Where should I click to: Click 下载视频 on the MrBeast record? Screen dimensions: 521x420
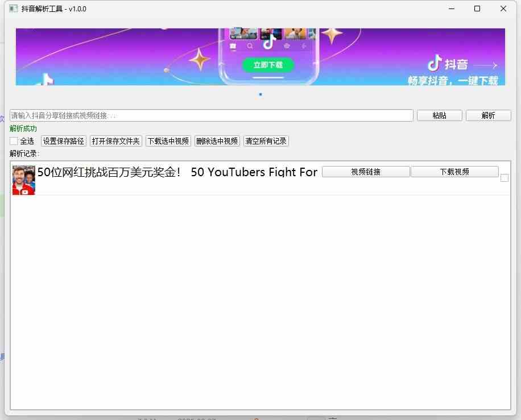[x=455, y=171]
